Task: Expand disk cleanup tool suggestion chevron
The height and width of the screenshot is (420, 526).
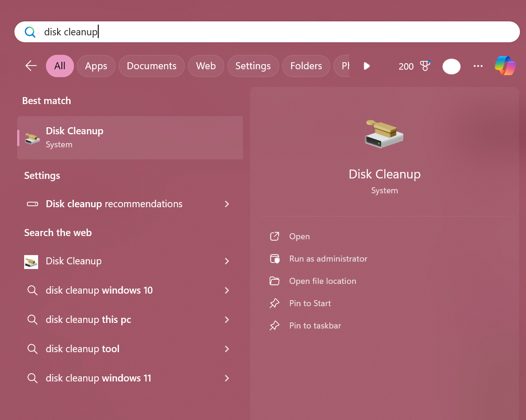Action: click(227, 349)
